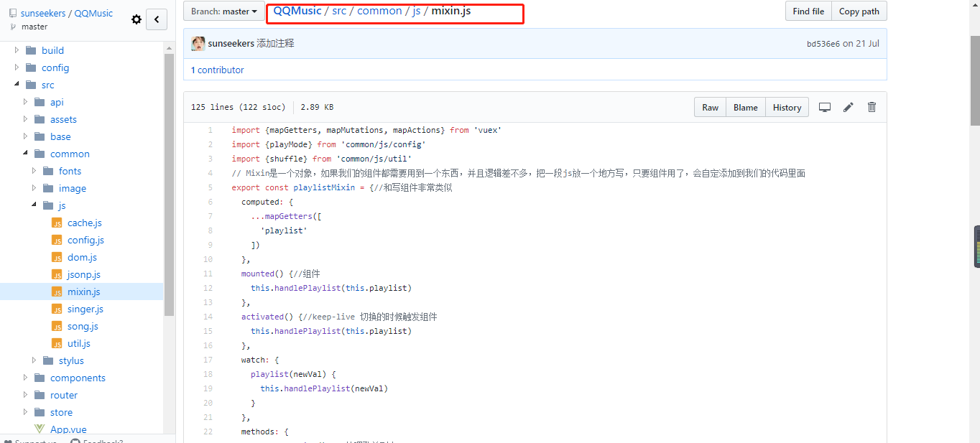This screenshot has height=443, width=980.
Task: Select mixin.js in the file tree
Action: (83, 292)
